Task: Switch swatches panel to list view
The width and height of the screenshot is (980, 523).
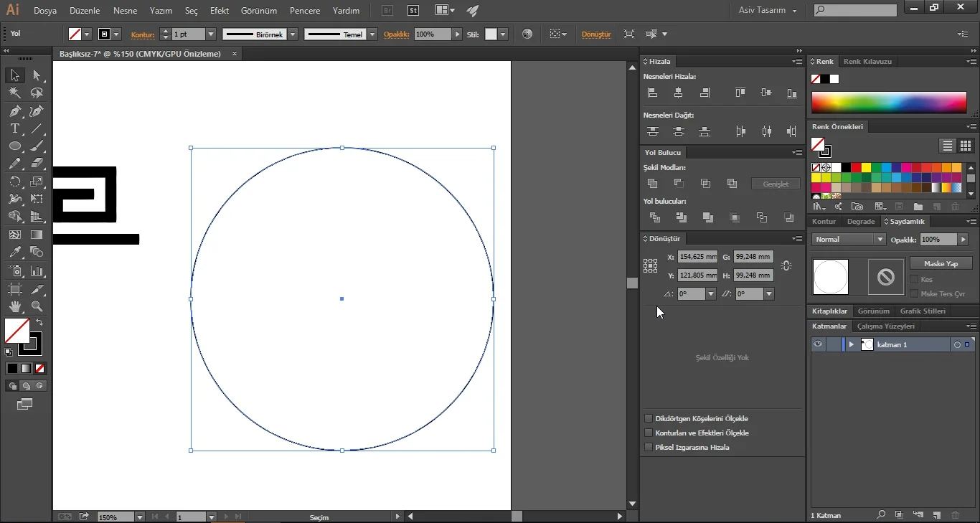Action: tap(948, 146)
